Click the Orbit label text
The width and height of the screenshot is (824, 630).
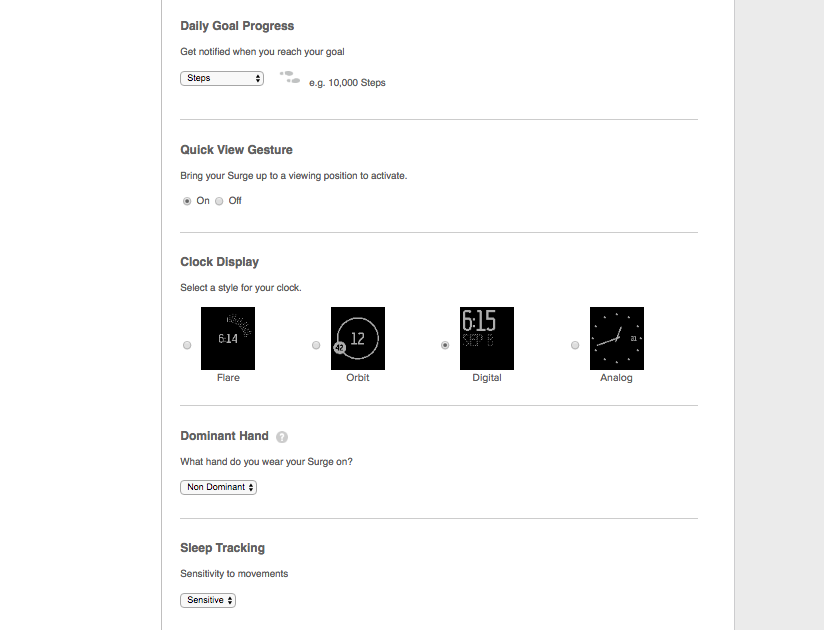(x=357, y=378)
